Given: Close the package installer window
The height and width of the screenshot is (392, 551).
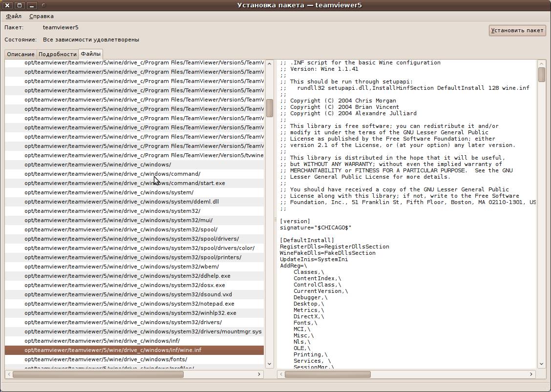Looking at the screenshot, I should click(x=7, y=5).
